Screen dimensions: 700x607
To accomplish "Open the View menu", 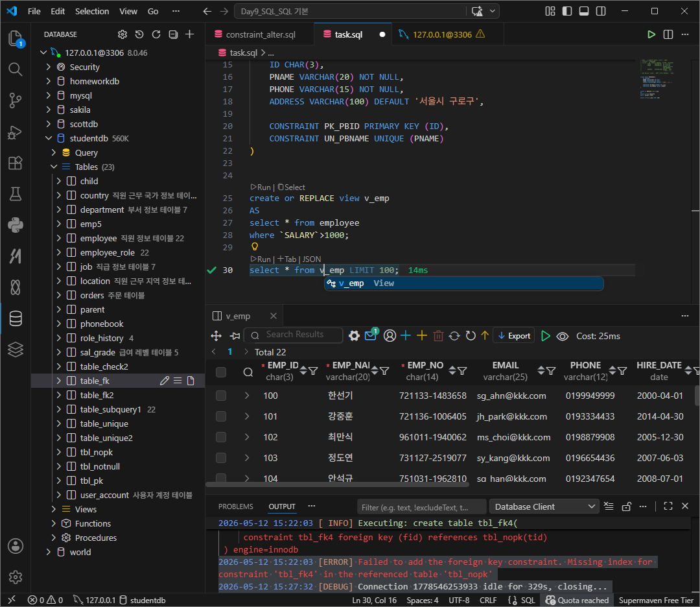I will tap(128, 11).
